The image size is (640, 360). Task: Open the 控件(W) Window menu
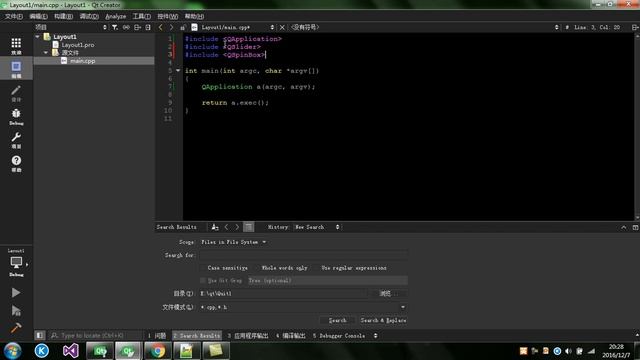coord(167,16)
